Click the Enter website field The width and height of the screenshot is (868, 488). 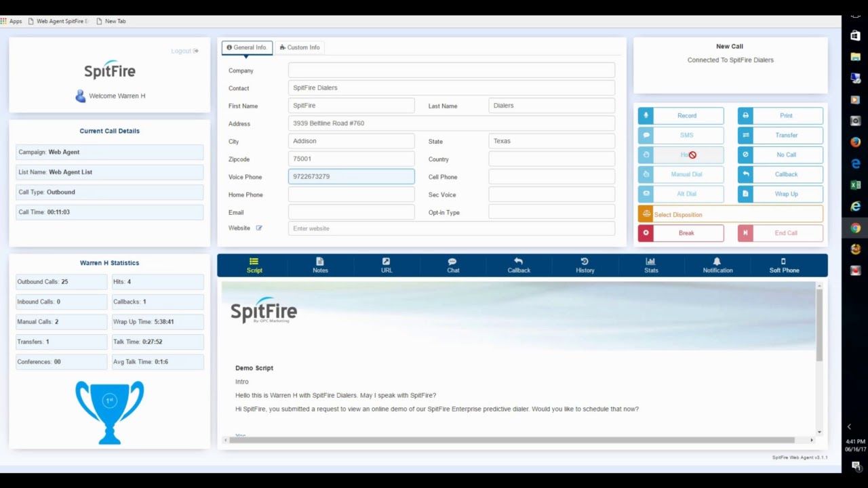(x=452, y=228)
